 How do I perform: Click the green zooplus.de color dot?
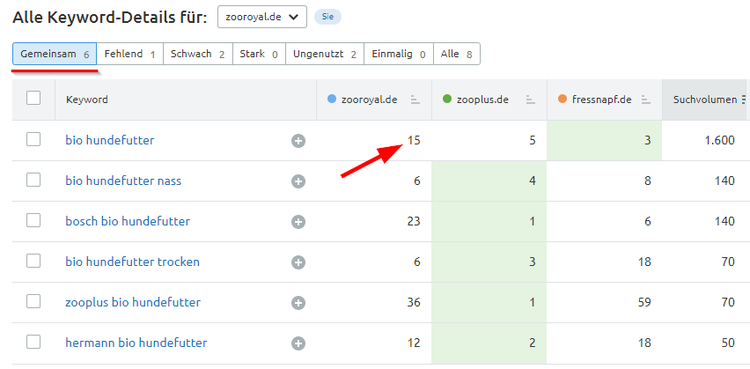pos(447,100)
